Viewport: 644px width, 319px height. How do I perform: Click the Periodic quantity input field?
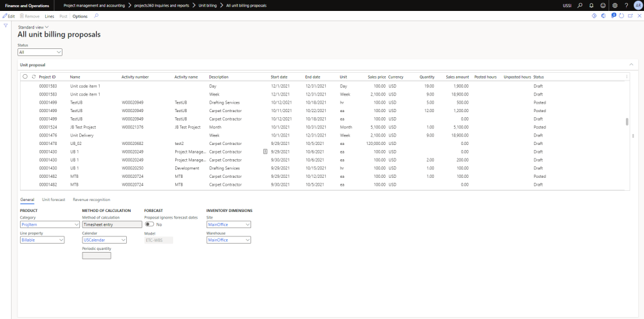tap(97, 255)
